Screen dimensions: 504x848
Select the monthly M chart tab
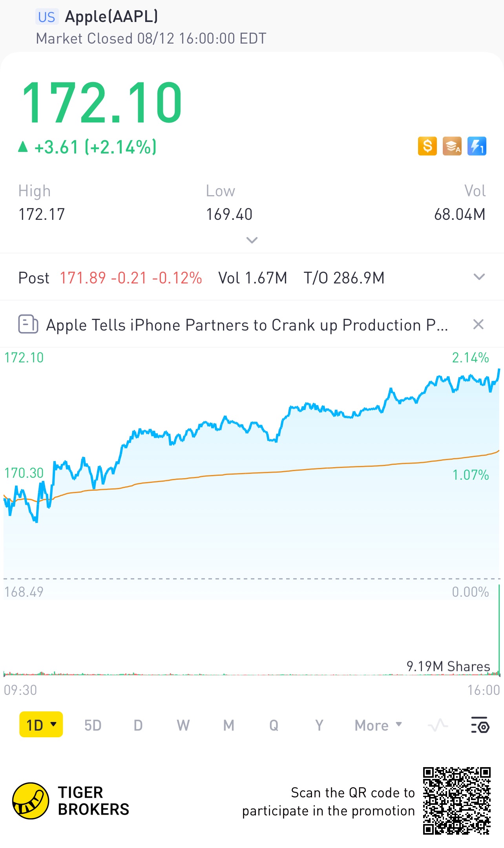(229, 725)
